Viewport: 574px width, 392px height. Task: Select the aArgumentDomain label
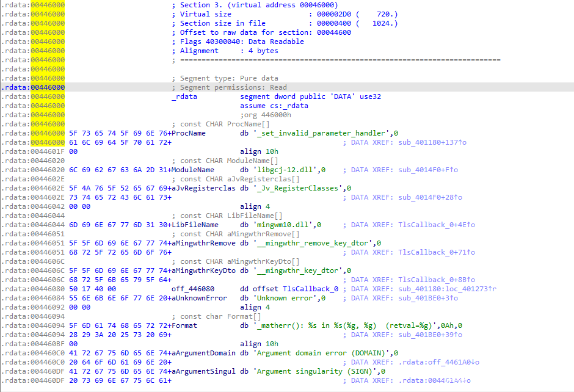click(x=206, y=353)
